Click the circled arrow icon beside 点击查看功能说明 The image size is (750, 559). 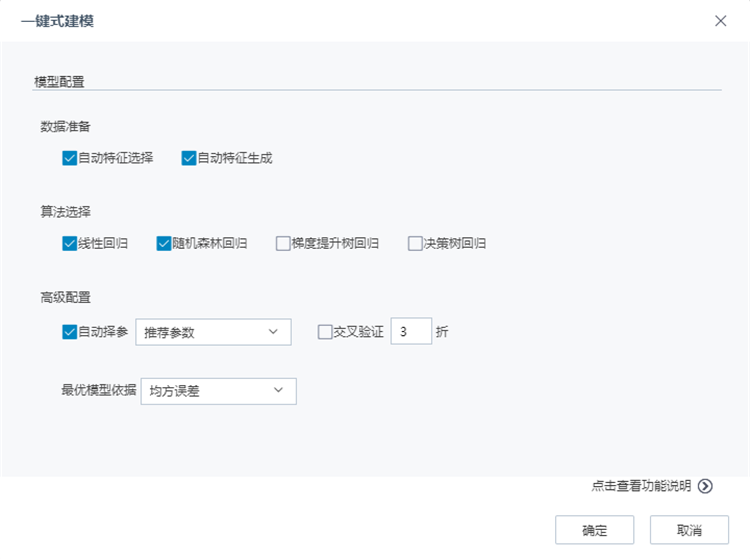(x=705, y=486)
